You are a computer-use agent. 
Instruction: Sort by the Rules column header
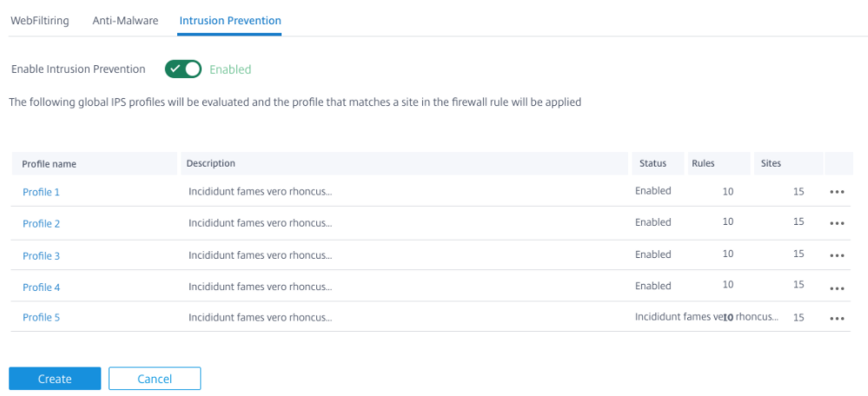[x=703, y=164]
